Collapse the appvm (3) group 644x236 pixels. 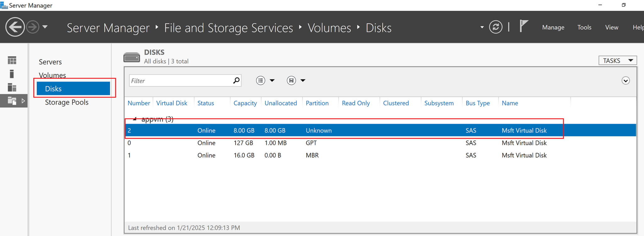click(135, 119)
